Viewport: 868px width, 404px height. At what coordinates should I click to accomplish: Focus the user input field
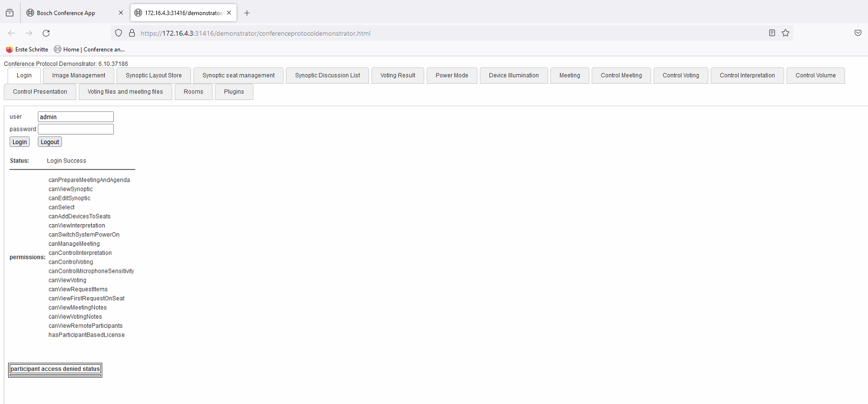76,117
